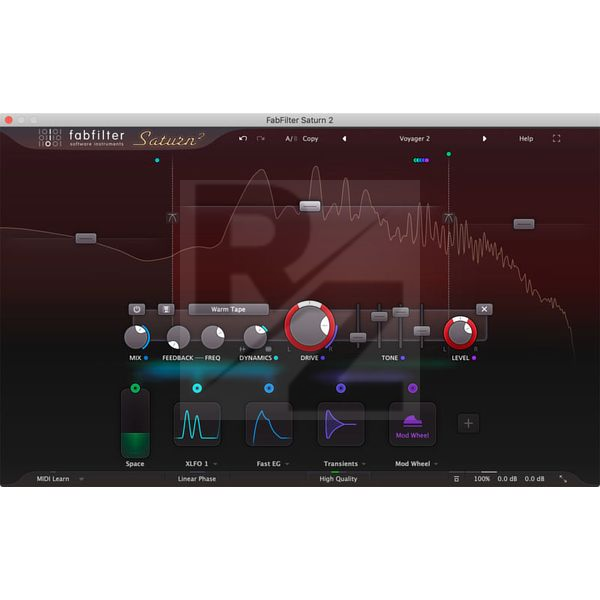
Task: Open the Help menu
Action: point(526,139)
